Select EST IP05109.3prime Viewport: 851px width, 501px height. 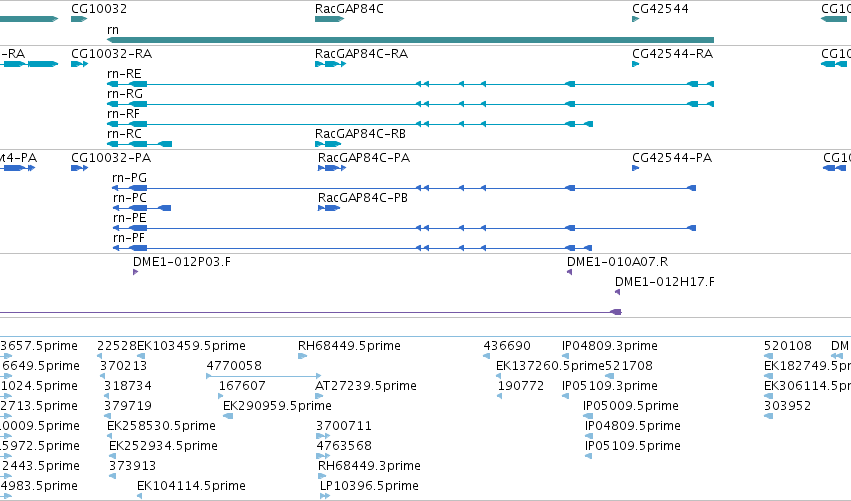point(609,386)
